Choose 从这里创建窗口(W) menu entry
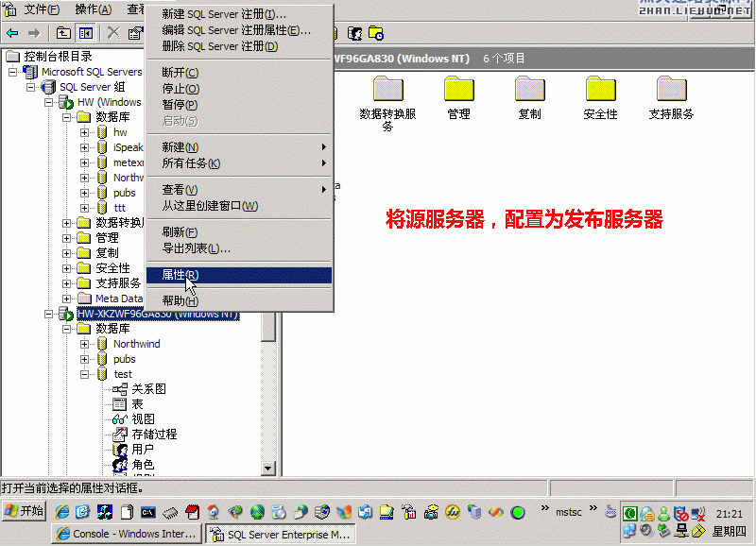This screenshot has height=546, width=756. click(x=239, y=206)
